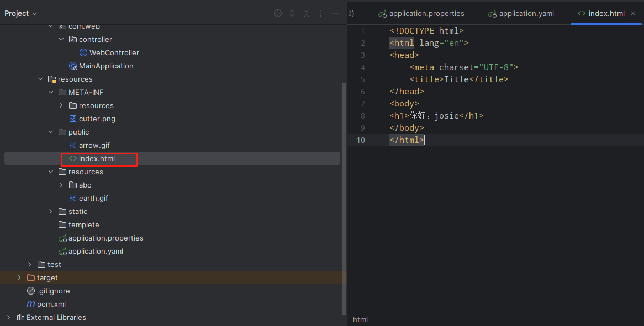Click the html breadcrumb at editor bottom
This screenshot has width=644, height=326.
pos(360,319)
